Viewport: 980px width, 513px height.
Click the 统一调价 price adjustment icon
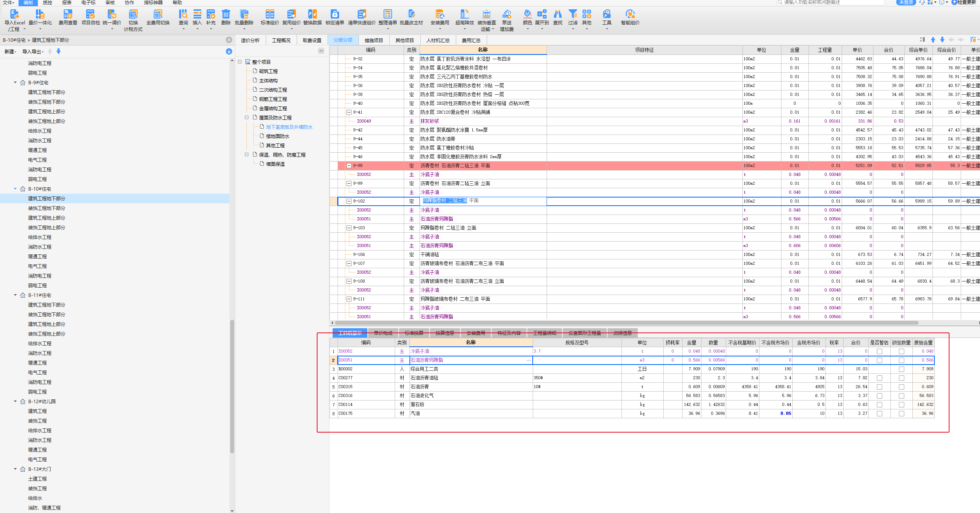click(x=112, y=14)
